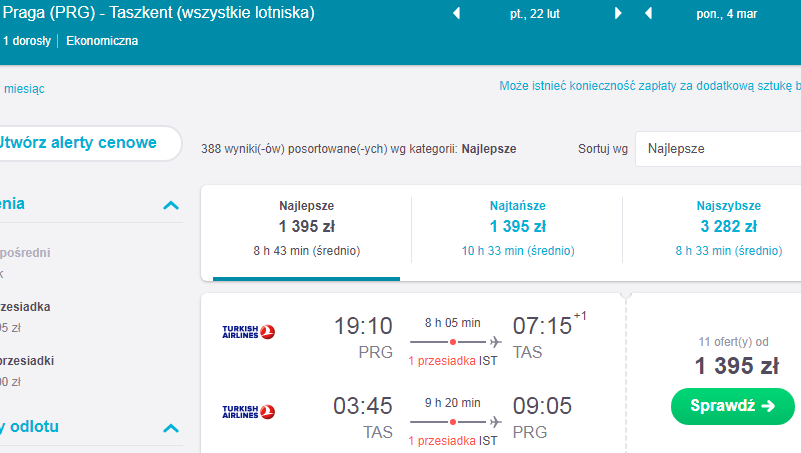Go to previous departure date arrow
The image size is (801, 453).
pyautogui.click(x=457, y=13)
